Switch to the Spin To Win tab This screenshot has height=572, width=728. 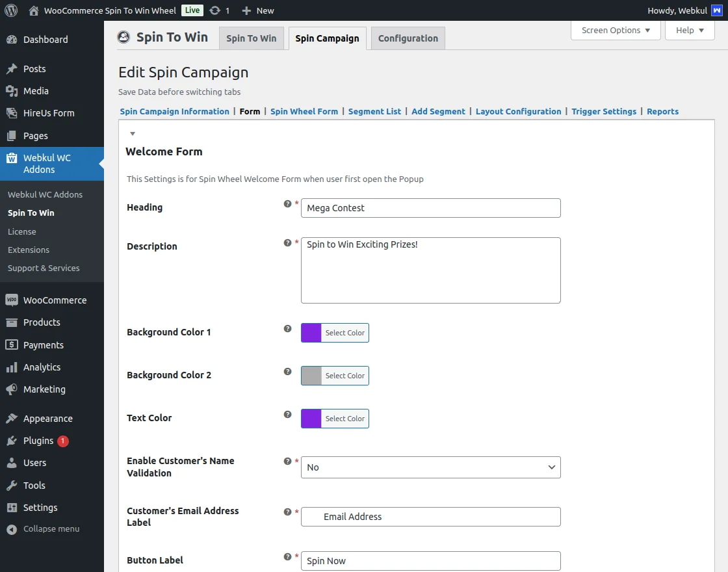point(251,38)
